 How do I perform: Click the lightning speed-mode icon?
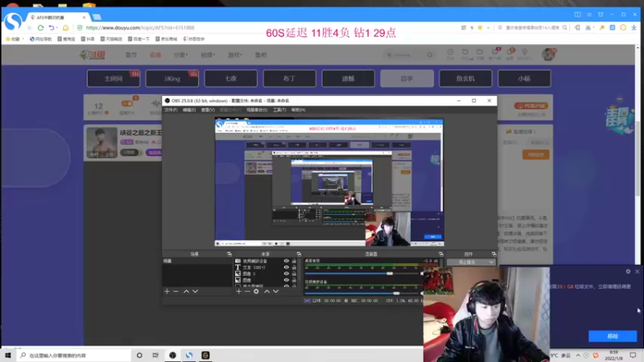472,27
